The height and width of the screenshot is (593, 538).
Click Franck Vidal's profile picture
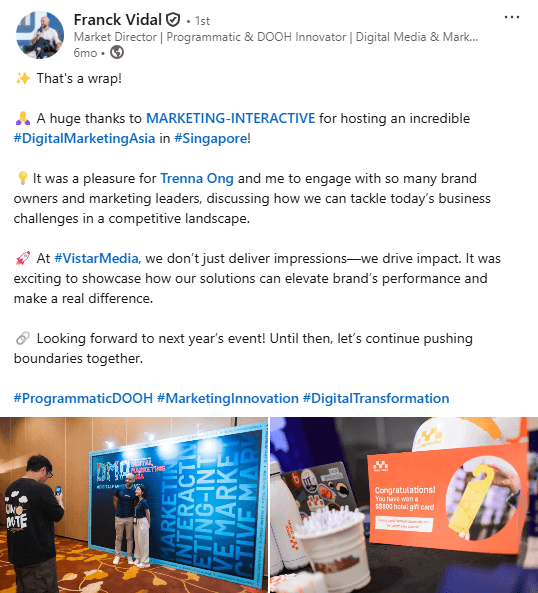40,35
